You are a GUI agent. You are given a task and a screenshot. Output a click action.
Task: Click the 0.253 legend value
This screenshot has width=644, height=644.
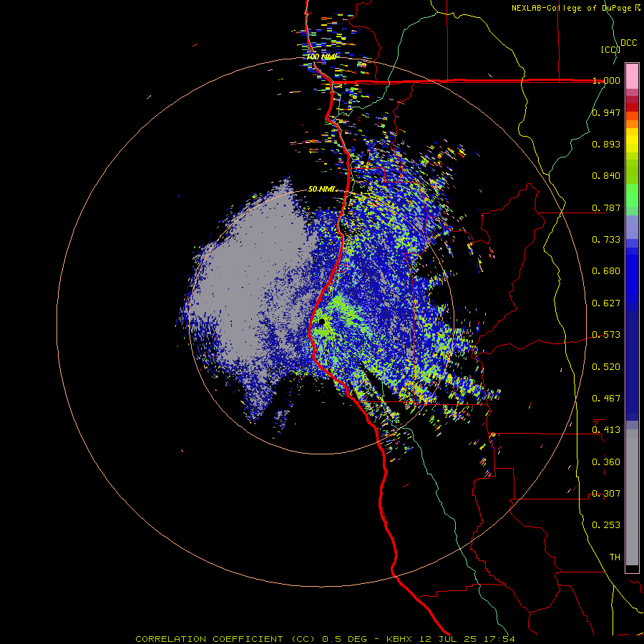click(x=606, y=525)
